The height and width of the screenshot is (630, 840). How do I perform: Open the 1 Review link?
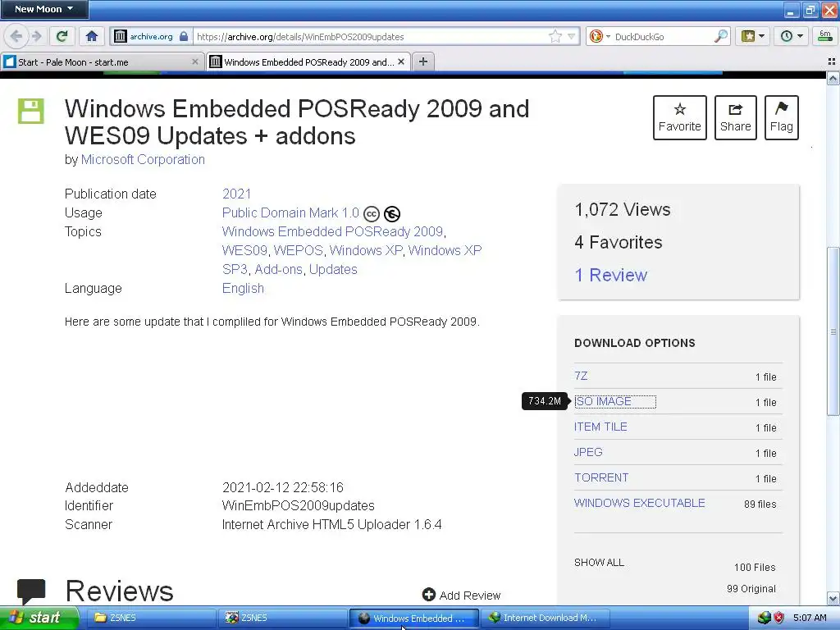610,275
